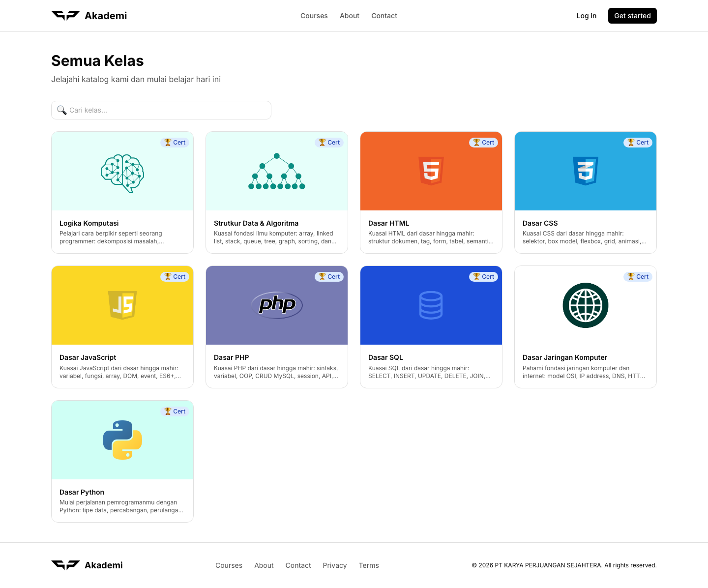Image resolution: width=708 pixels, height=588 pixels.
Task: Open Contact in the top navigation
Action: [x=384, y=16]
